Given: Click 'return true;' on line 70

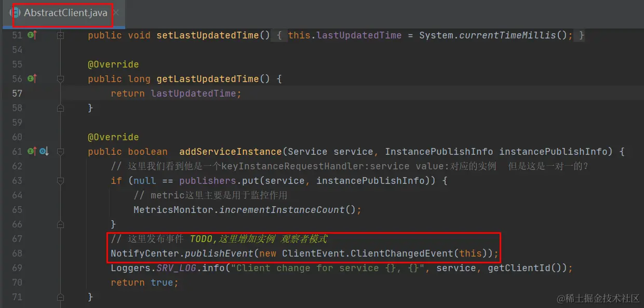Looking at the screenshot, I should (x=145, y=283).
